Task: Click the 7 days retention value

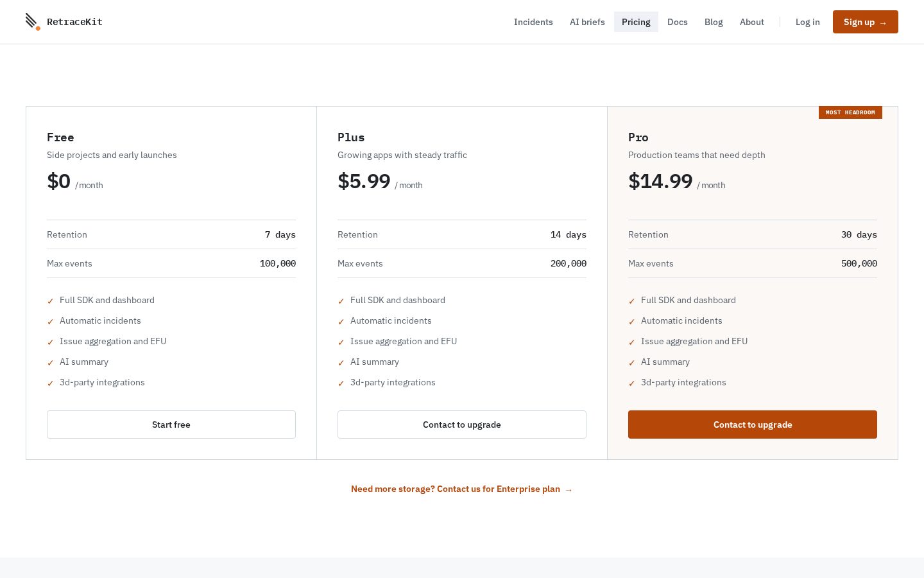Action: click(x=280, y=235)
